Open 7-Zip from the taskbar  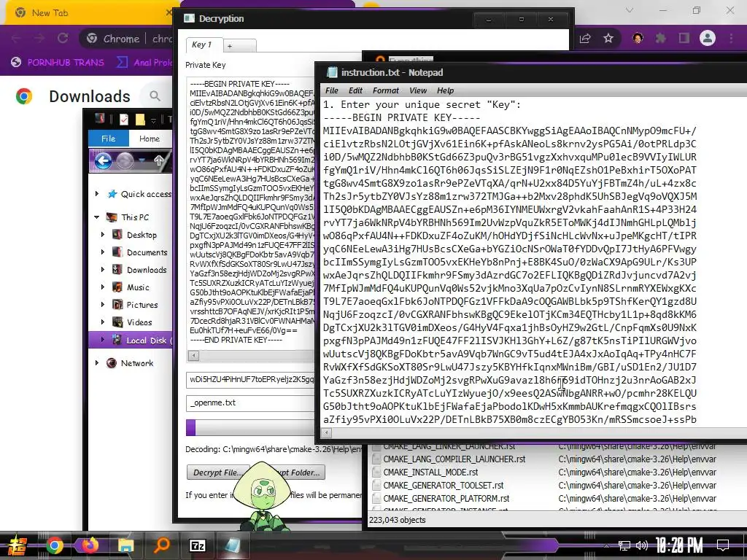click(x=197, y=545)
